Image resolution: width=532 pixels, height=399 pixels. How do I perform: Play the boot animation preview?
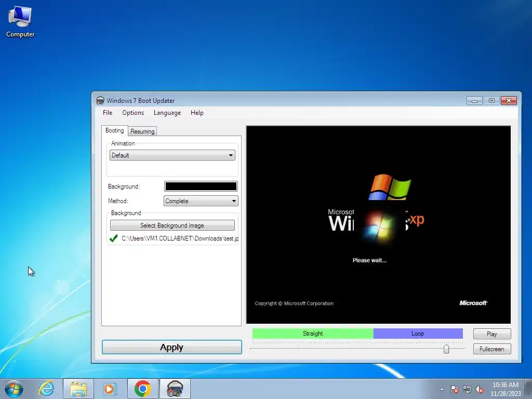pyautogui.click(x=492, y=334)
